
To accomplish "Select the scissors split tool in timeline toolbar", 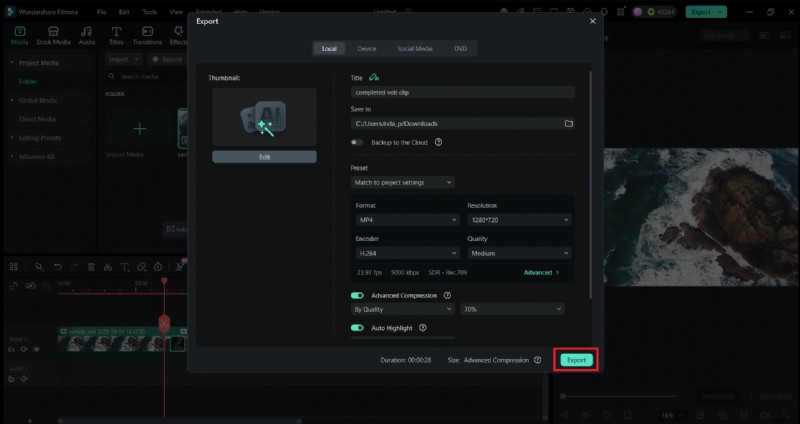I will click(x=108, y=267).
